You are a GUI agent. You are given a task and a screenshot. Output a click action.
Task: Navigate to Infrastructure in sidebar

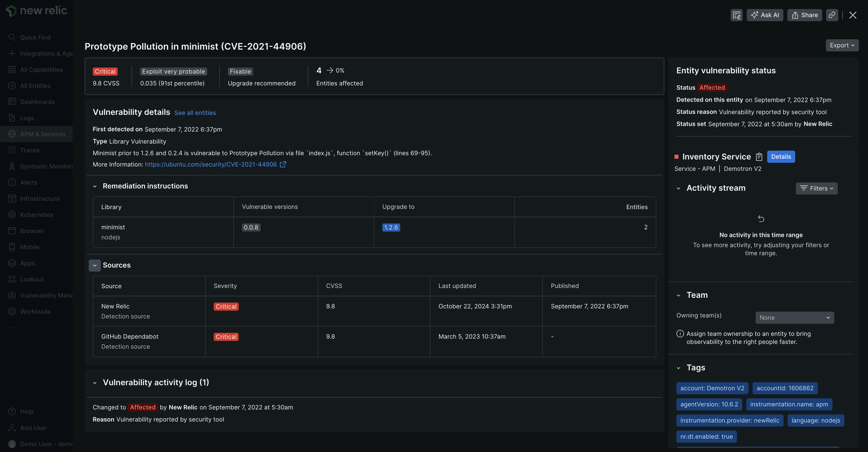tap(36, 199)
